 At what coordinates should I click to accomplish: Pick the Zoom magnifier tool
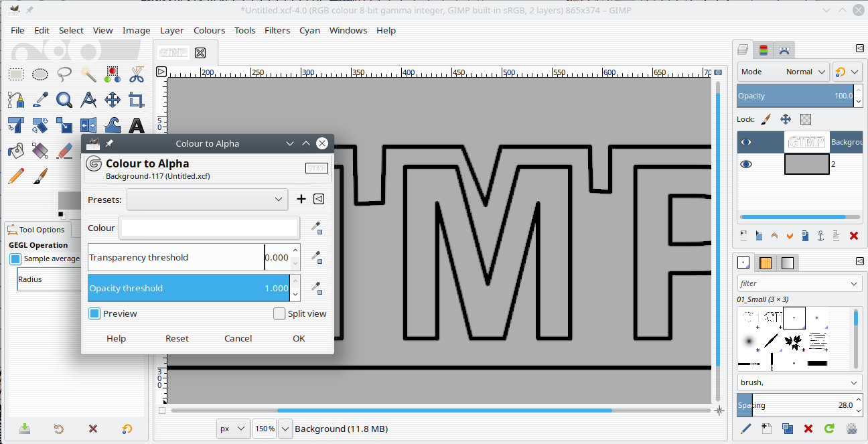pos(64,100)
